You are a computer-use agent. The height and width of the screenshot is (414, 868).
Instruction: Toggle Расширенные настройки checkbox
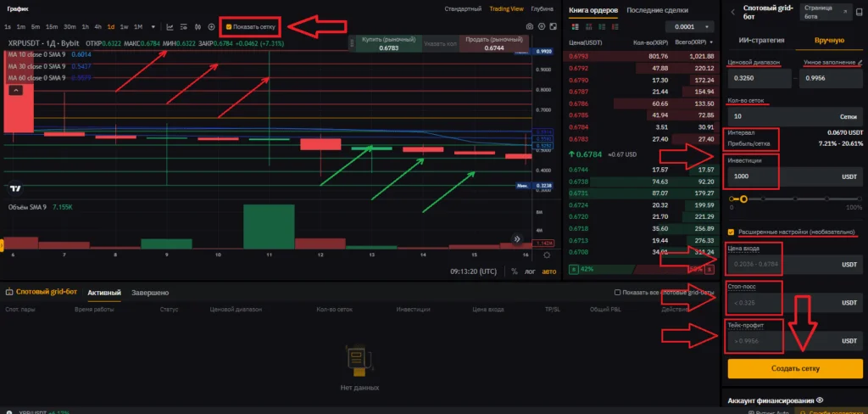point(732,232)
